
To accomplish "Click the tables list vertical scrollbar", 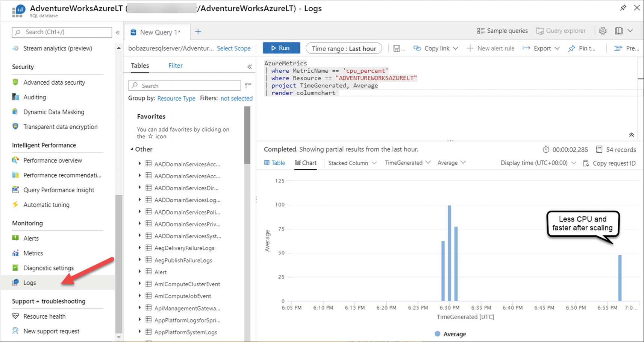I will point(247,135).
